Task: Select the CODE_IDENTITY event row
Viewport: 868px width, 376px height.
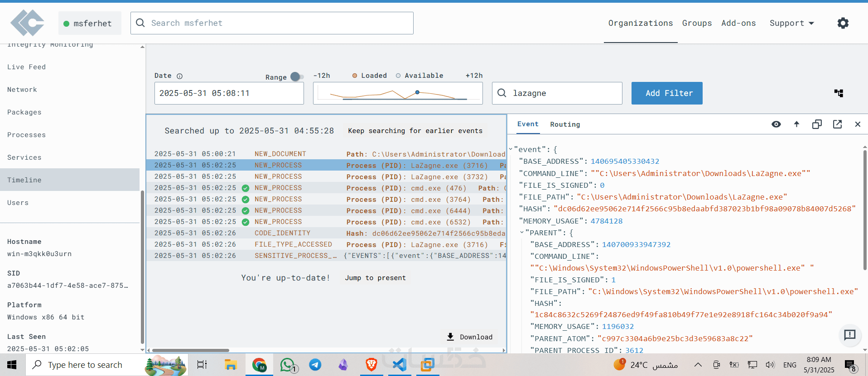Action: [x=326, y=233]
